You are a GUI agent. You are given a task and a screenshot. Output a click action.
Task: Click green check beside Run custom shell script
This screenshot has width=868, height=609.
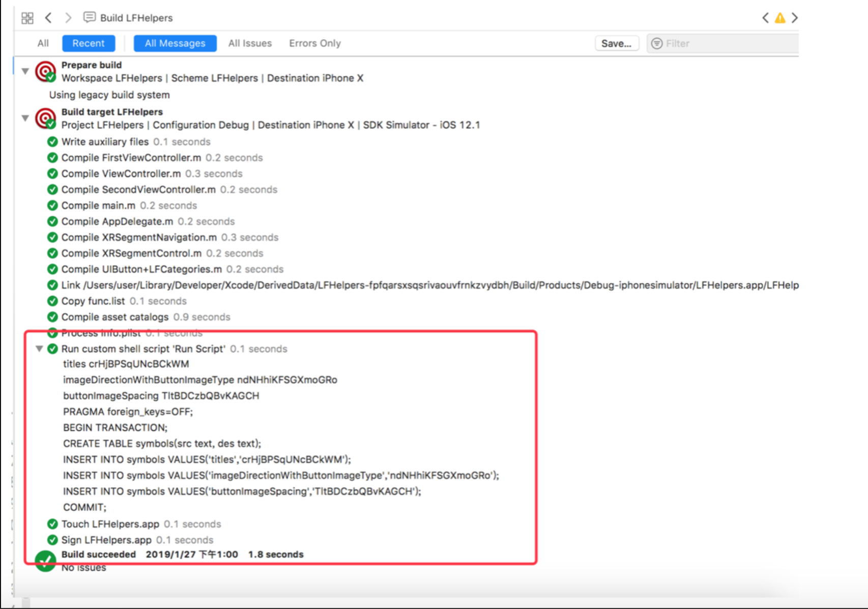click(52, 349)
